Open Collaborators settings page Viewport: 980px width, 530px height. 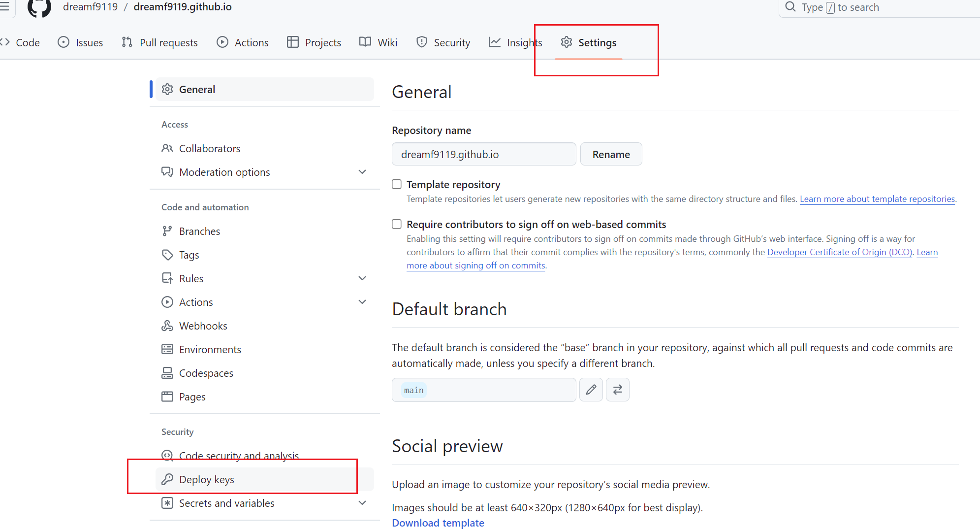click(x=265, y=148)
